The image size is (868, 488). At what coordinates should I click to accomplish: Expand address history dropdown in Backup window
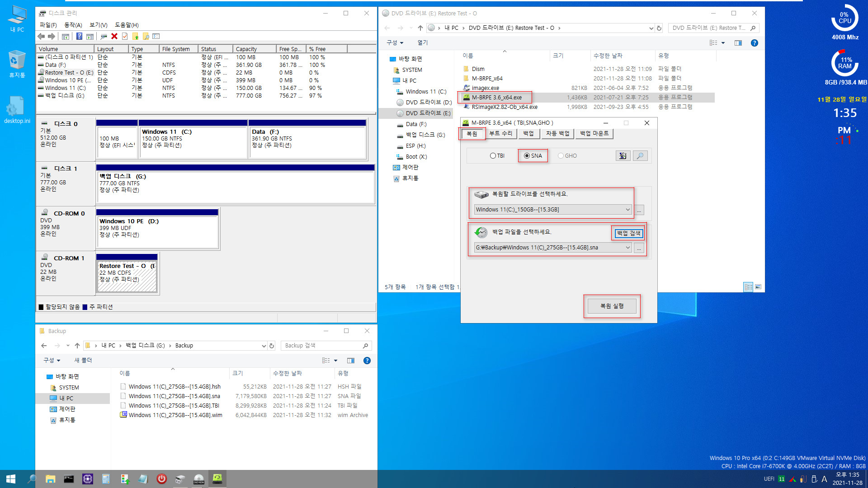264,346
